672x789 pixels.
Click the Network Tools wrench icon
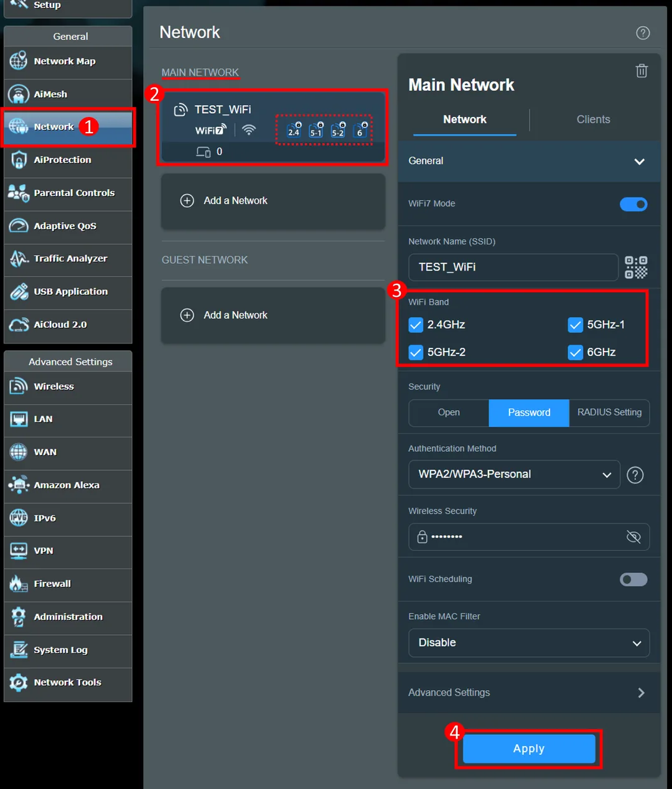click(x=19, y=683)
